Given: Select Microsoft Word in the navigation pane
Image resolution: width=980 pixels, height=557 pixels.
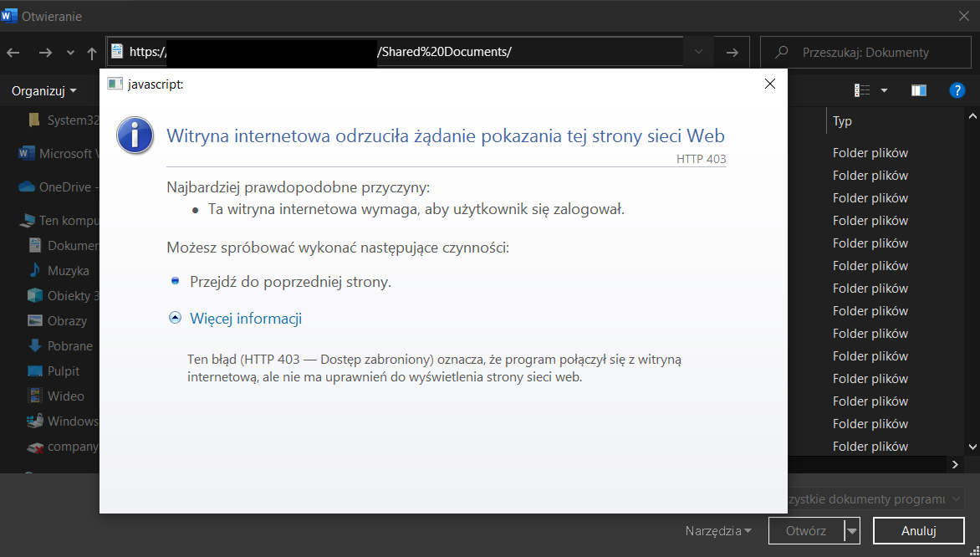Looking at the screenshot, I should point(58,153).
